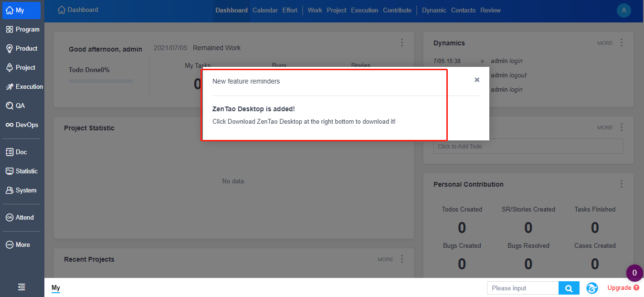Screen dimensions: 644x297
Task: Switch to the Contribute tab
Action: point(397,10)
